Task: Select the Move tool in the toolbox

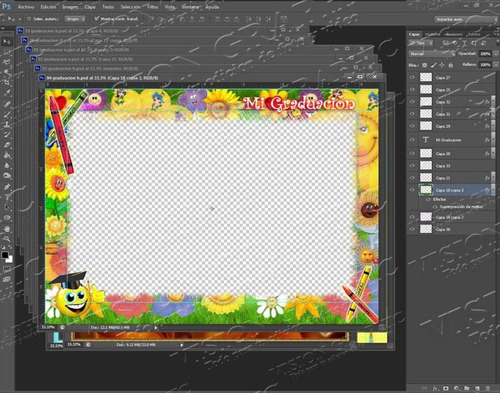Action: tap(6, 41)
